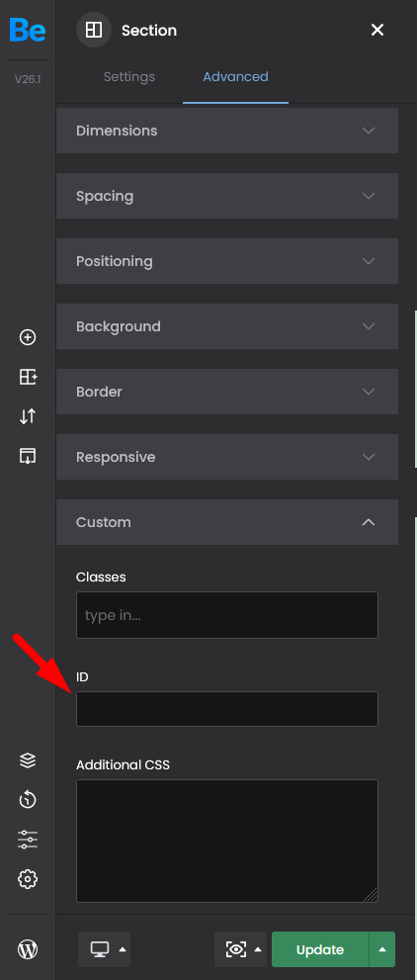Open the desktop device view dropdown

click(105, 949)
